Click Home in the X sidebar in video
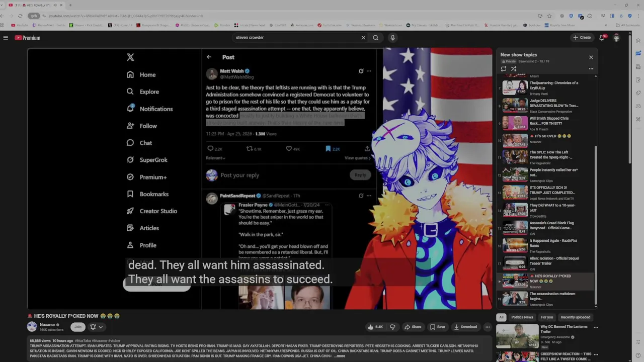This screenshot has width=644, height=362. coord(141,75)
